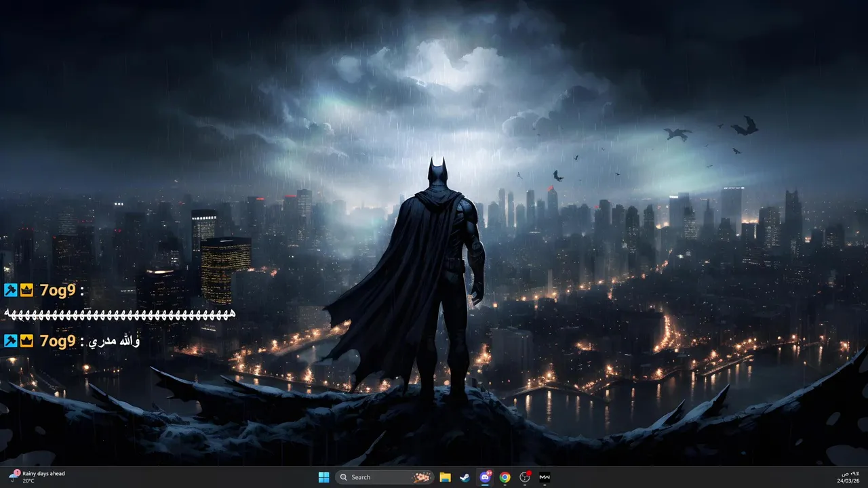Open the MW game icon in the taskbar
Screen dimensions: 868x488
545,477
